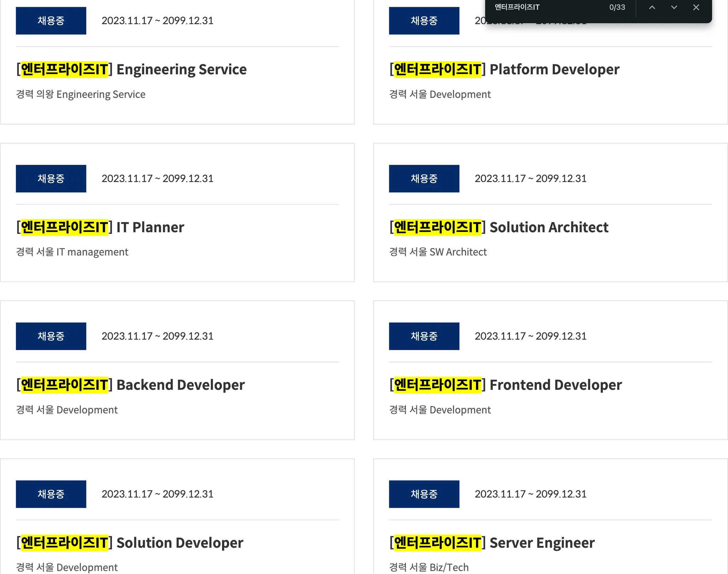Open the Engineering Service job posting
The image size is (728, 574).
pyautogui.click(x=132, y=69)
